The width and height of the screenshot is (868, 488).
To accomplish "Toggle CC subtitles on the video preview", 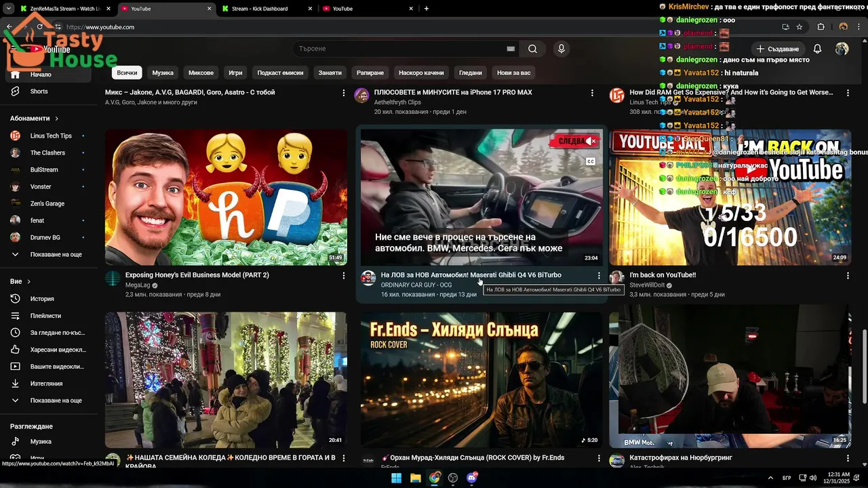I will [591, 161].
